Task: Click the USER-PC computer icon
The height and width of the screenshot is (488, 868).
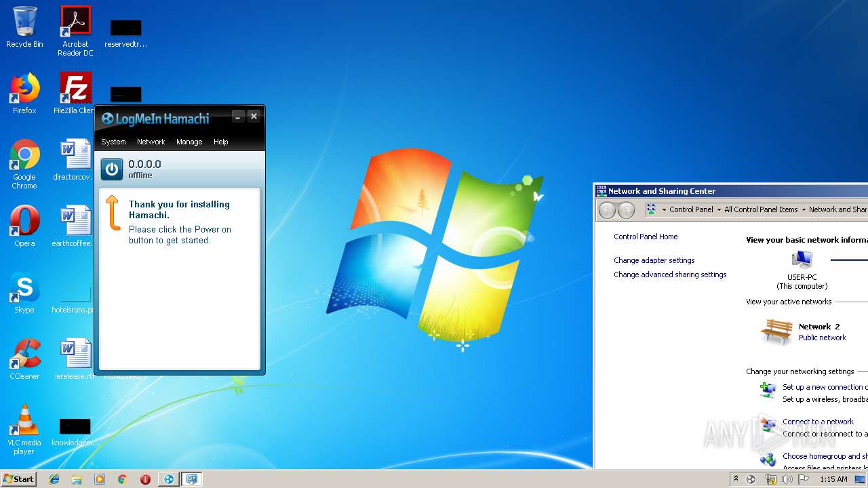Action: [x=802, y=260]
